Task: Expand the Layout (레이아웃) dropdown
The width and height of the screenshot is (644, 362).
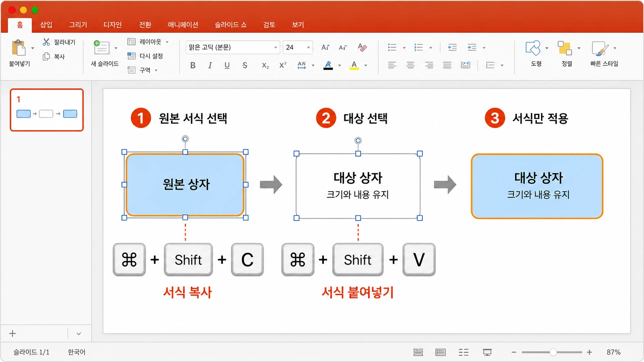Action: 167,42
